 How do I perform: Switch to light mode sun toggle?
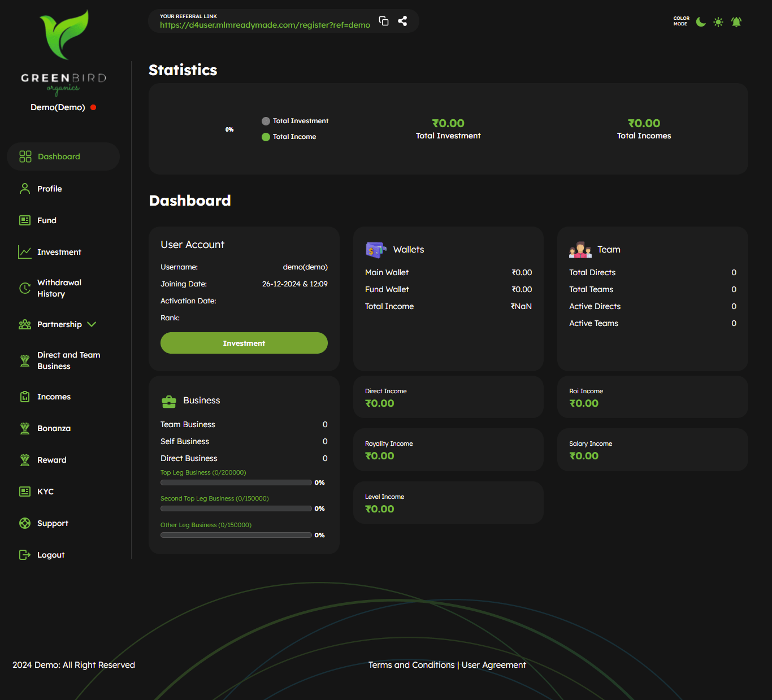[x=718, y=22]
